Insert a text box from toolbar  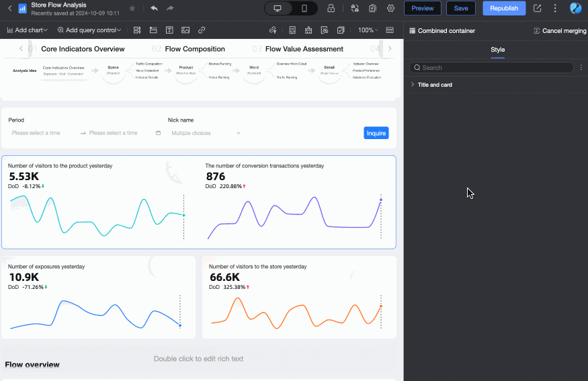(x=169, y=30)
